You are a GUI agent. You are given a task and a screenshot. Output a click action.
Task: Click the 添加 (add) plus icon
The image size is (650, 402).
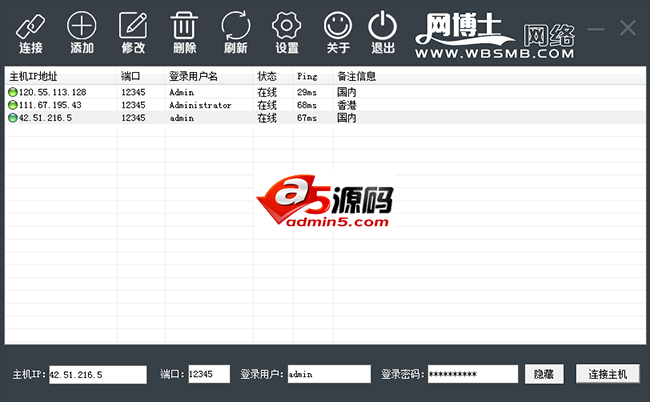coord(82,26)
